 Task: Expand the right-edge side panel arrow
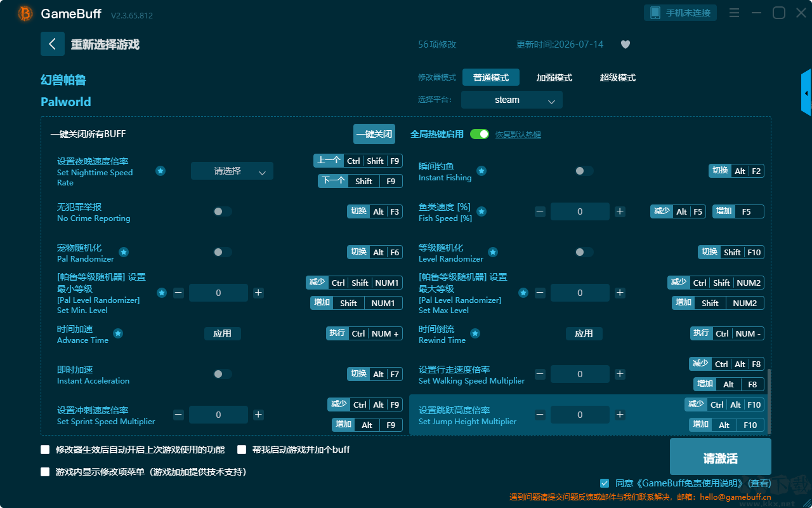click(806, 93)
